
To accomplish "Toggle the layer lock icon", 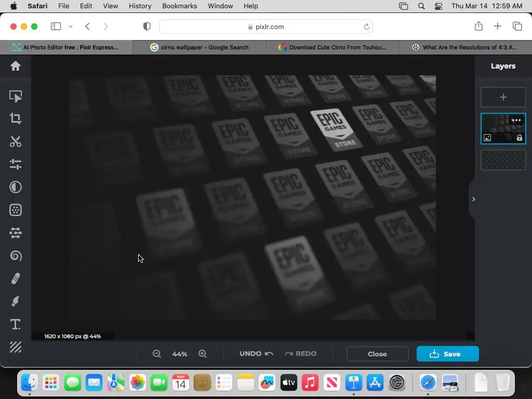I will [520, 137].
